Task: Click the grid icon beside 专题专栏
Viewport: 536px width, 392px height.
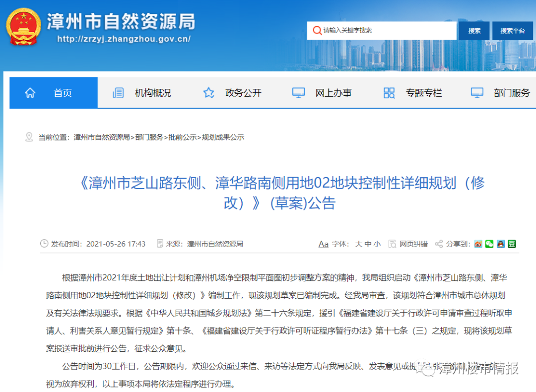Action: tap(389, 93)
